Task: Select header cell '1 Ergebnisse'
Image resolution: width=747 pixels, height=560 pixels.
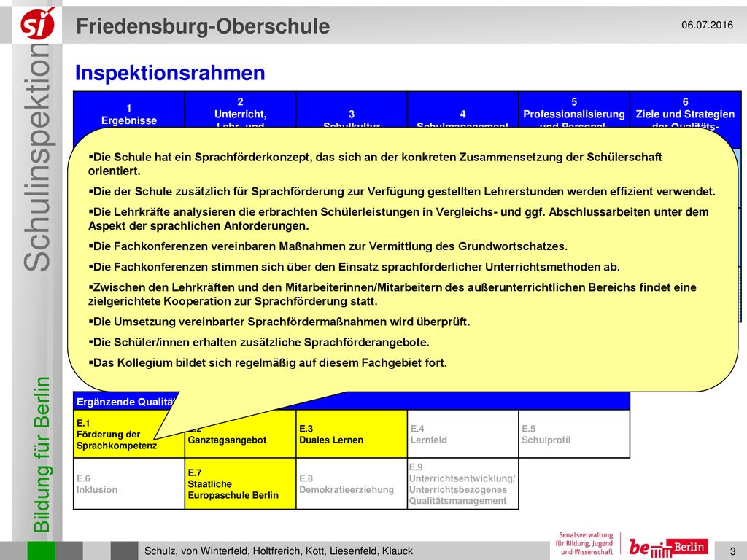Action: pos(129,114)
